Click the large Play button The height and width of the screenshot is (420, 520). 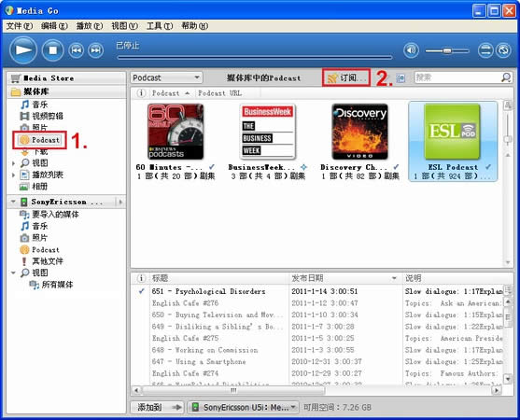(23, 50)
